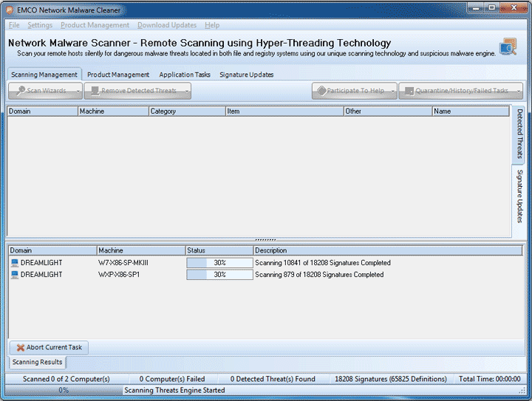
Task: Click the Participate To Help icon
Action: coord(321,91)
